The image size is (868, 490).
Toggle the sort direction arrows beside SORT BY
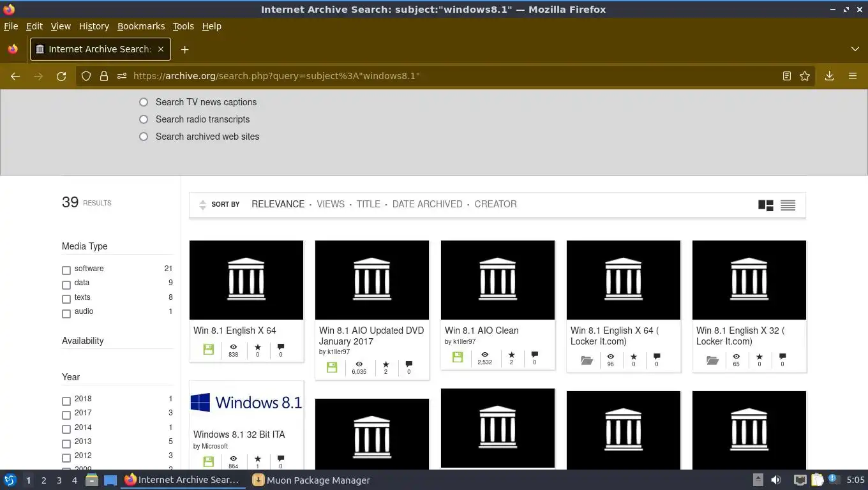point(202,205)
